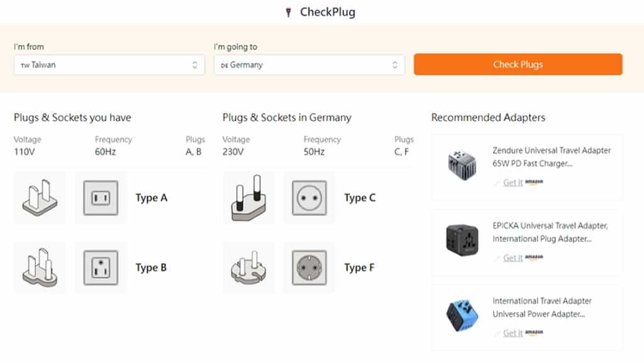Select the Type B plug illustration
Screen dimensions: 644x362
(39, 268)
